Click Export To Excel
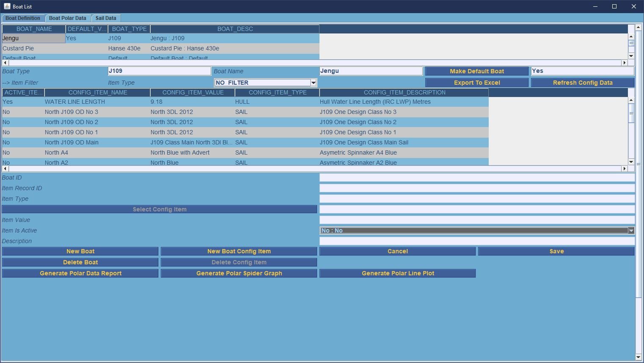The width and height of the screenshot is (644, 363). [x=476, y=83]
